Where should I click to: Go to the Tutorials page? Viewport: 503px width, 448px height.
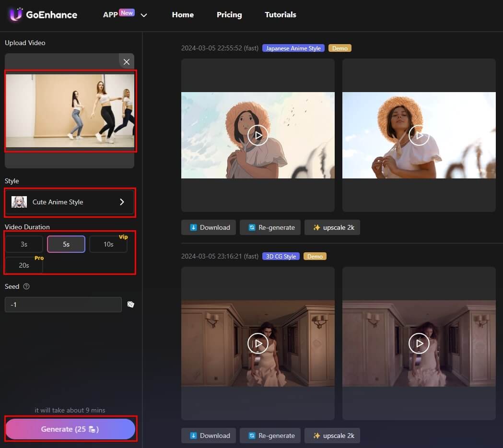pos(281,15)
